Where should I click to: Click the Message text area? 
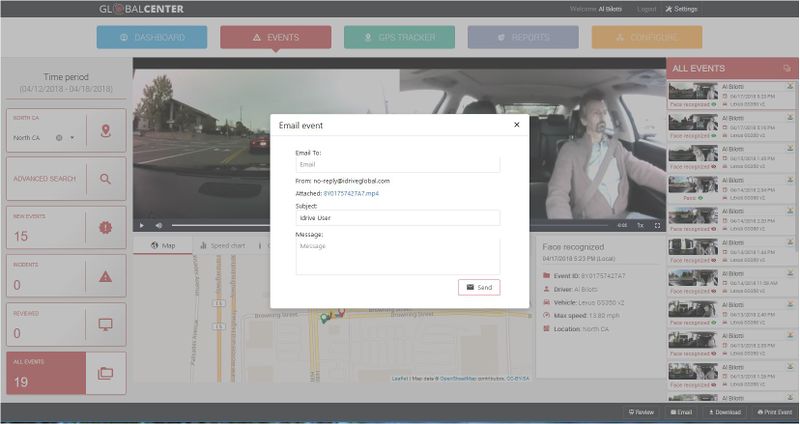(397, 255)
